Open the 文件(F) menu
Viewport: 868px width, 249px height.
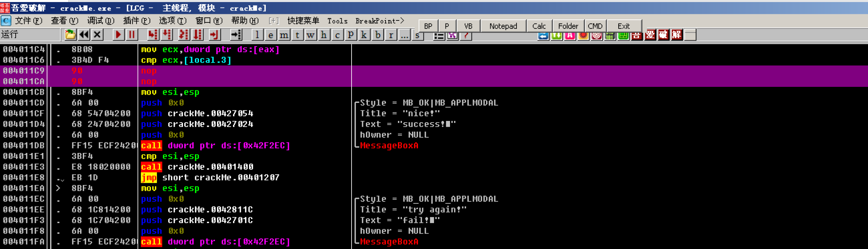(x=29, y=21)
